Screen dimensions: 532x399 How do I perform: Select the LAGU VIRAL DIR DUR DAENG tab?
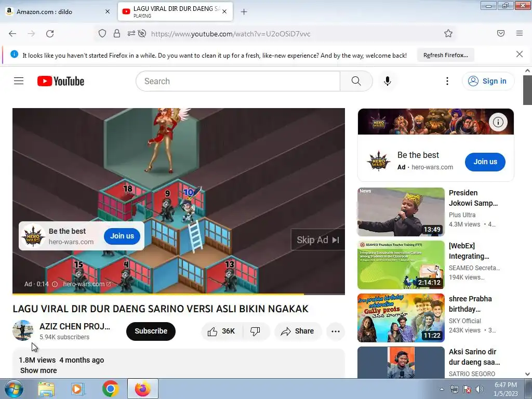pos(175,11)
